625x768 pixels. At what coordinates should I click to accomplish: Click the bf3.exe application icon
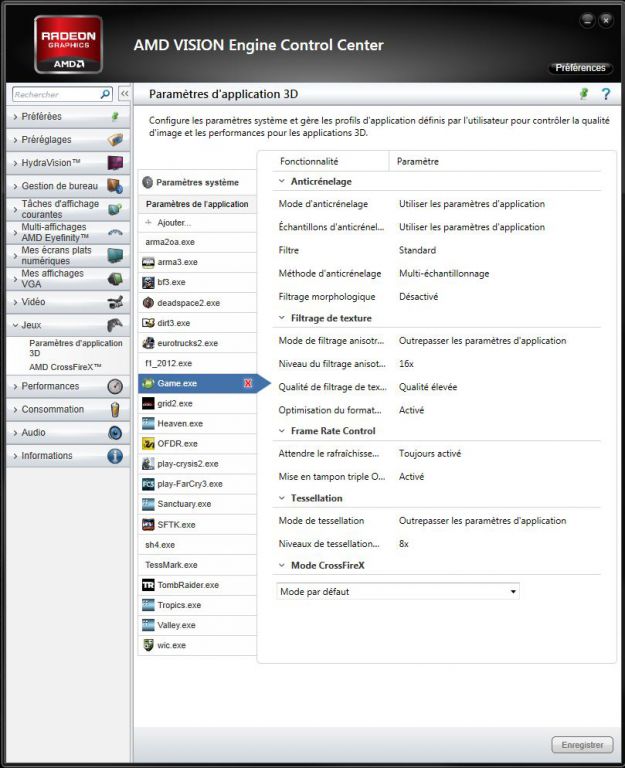148,282
